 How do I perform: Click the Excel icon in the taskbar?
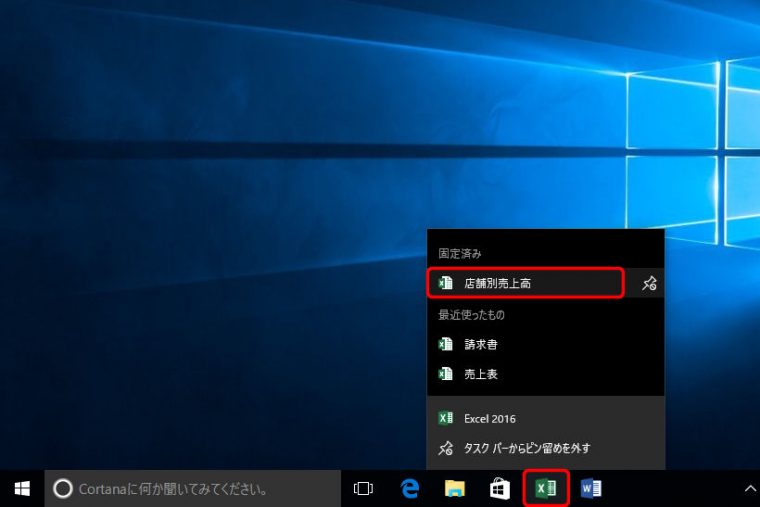click(546, 488)
